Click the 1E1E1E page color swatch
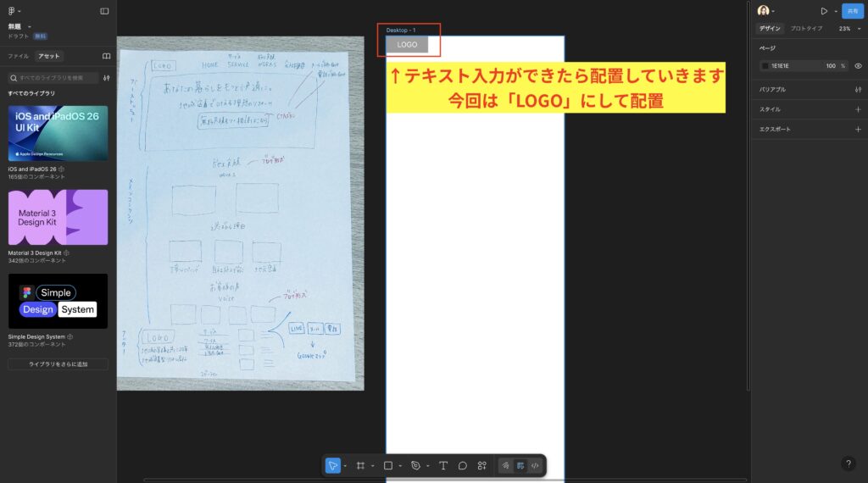 pyautogui.click(x=765, y=65)
